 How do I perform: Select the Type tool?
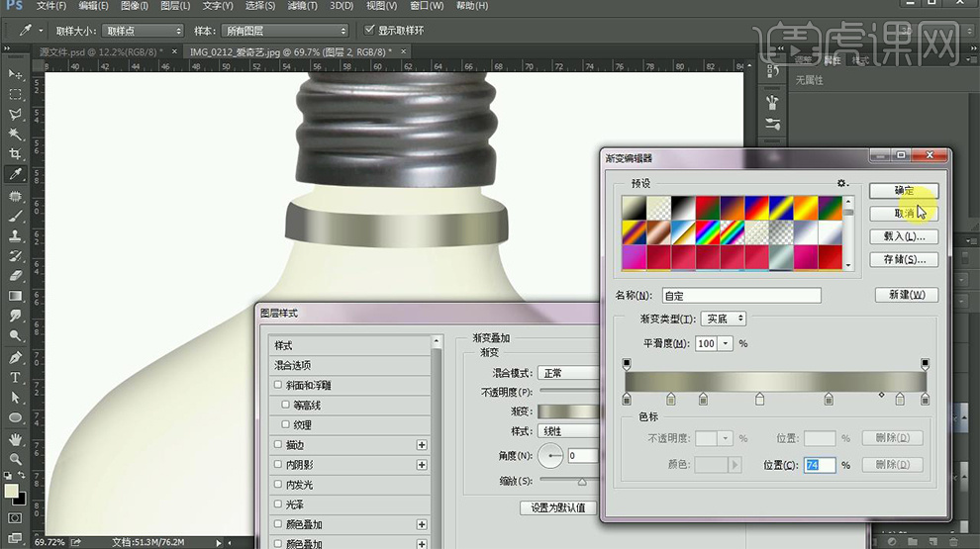[15, 378]
